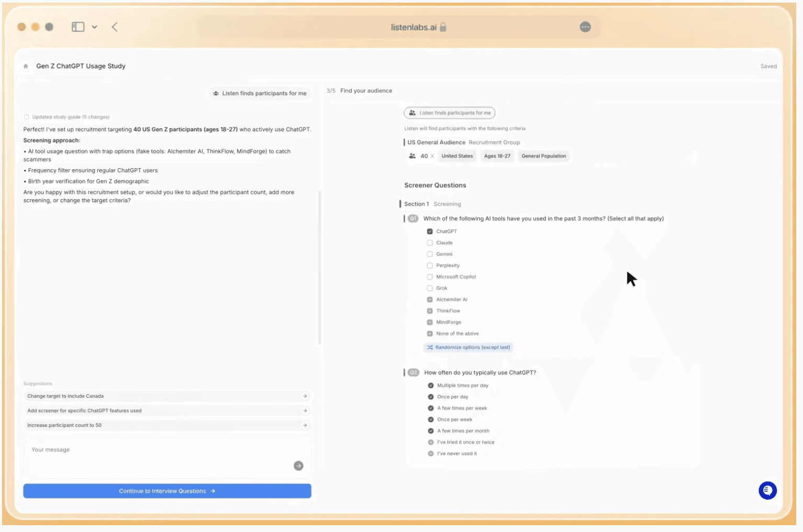This screenshot has width=803, height=532.
Task: Click the chat panel scrollbar
Action: click(x=319, y=268)
